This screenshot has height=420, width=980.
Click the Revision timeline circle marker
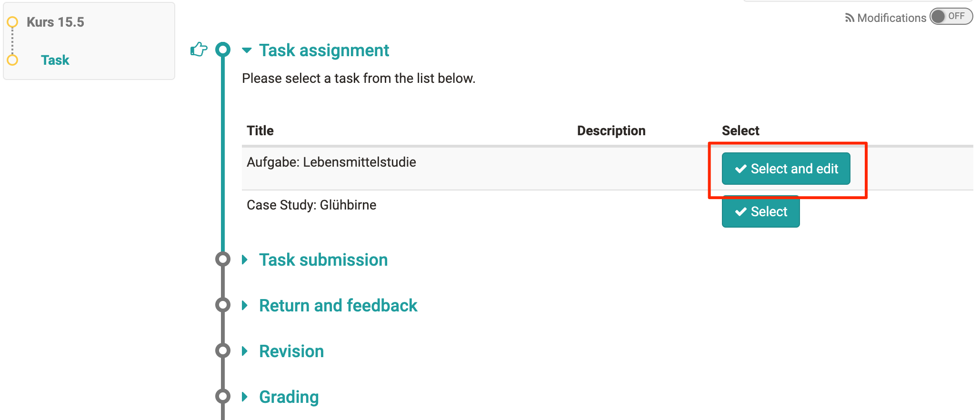(x=223, y=351)
